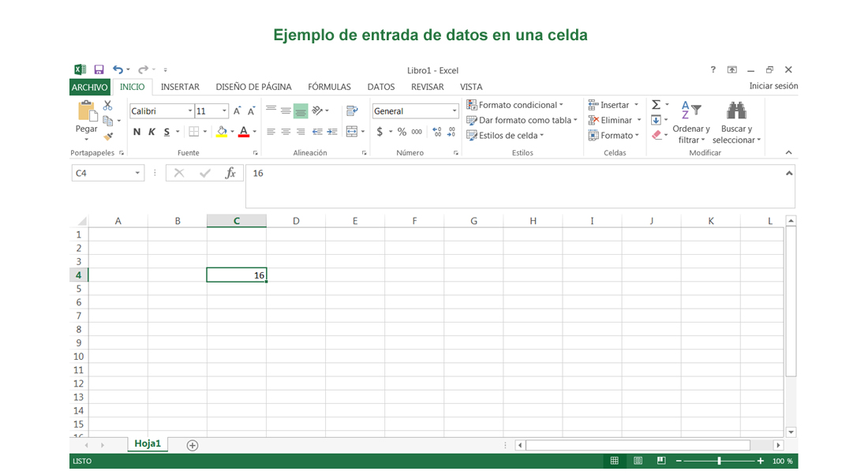
Task: Toggle top vertical alignment
Action: (271, 110)
